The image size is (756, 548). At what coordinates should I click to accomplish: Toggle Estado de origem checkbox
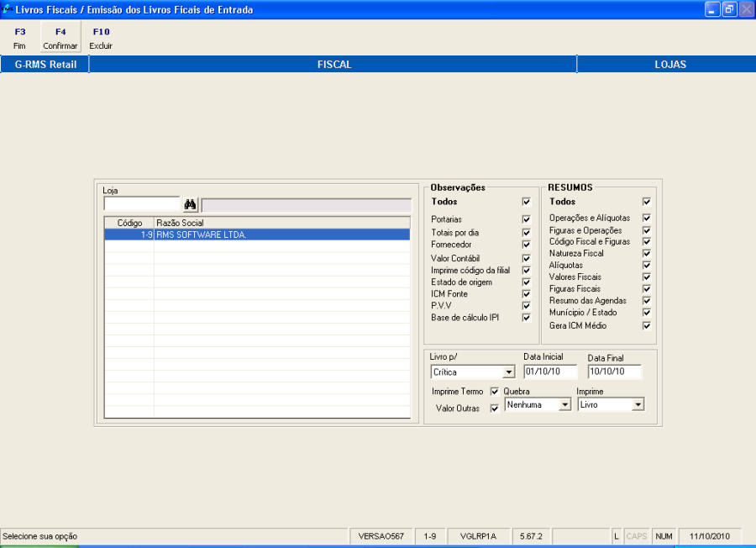(x=526, y=282)
